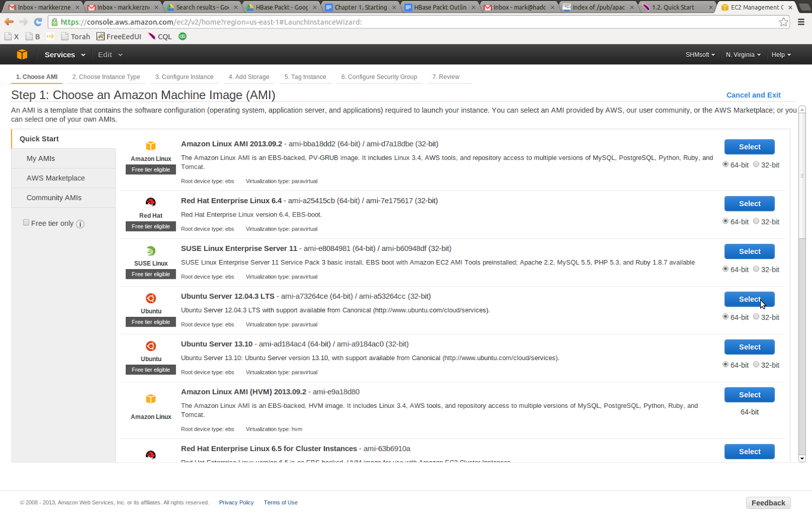Open the Terms of Use link
Viewport: 812px width, 516px height.
click(281, 502)
